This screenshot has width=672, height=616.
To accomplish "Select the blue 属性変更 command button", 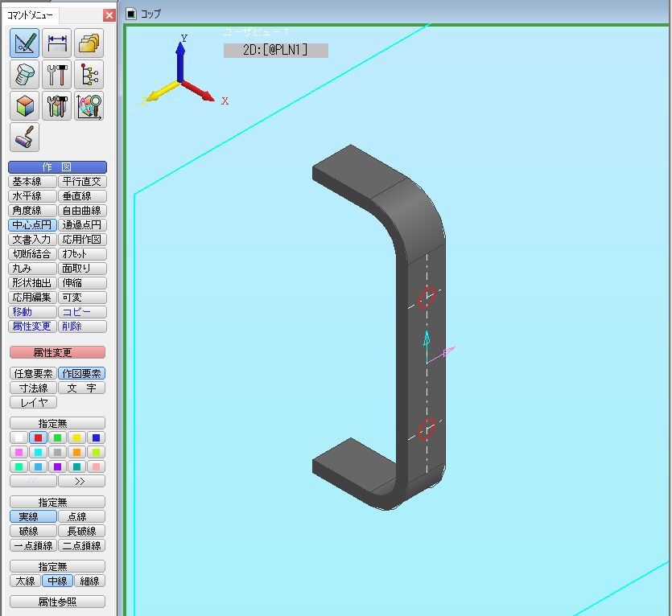I will click(x=32, y=326).
